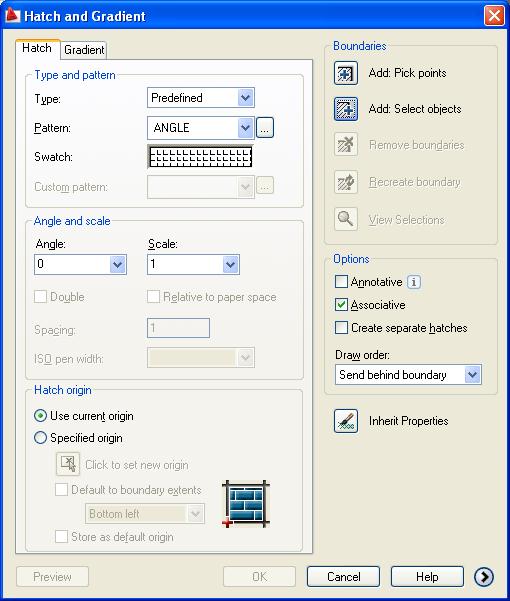Tick Create separate hatches checkbox

coord(341,328)
